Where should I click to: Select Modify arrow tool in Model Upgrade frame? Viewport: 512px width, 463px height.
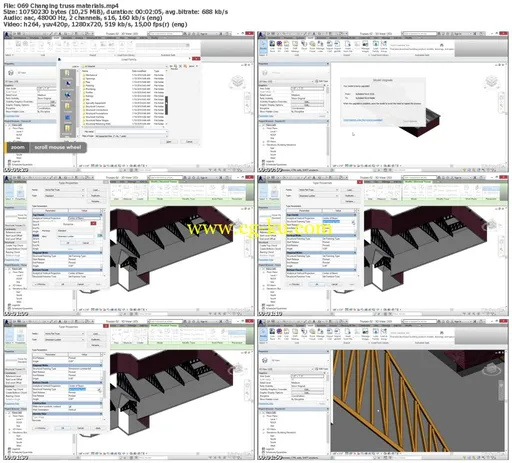(263, 46)
